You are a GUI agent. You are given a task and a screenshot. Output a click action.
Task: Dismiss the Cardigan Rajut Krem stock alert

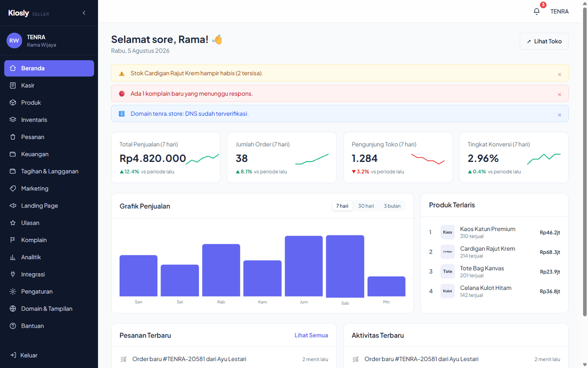(x=560, y=74)
